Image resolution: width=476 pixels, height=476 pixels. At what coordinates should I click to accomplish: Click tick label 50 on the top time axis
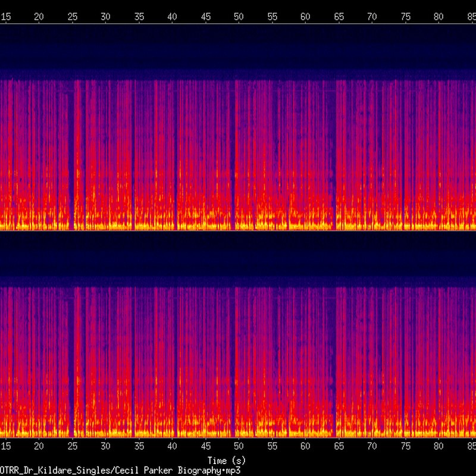point(239,17)
